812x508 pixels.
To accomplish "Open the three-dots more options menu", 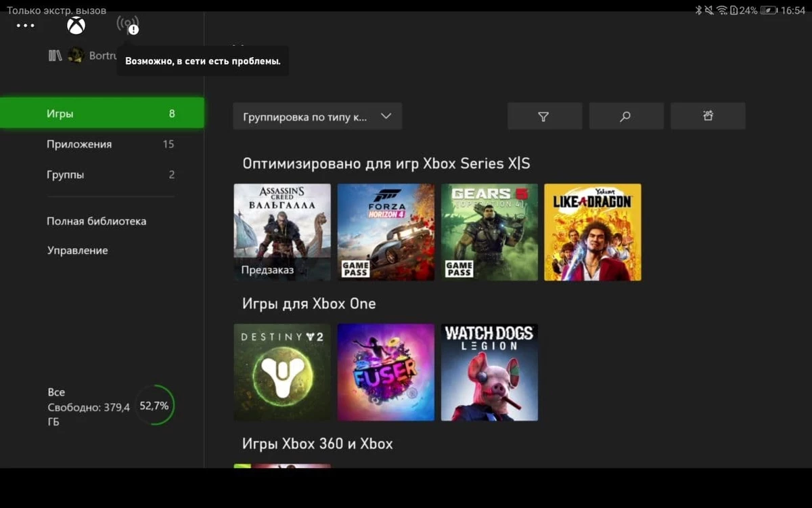I will (25, 26).
